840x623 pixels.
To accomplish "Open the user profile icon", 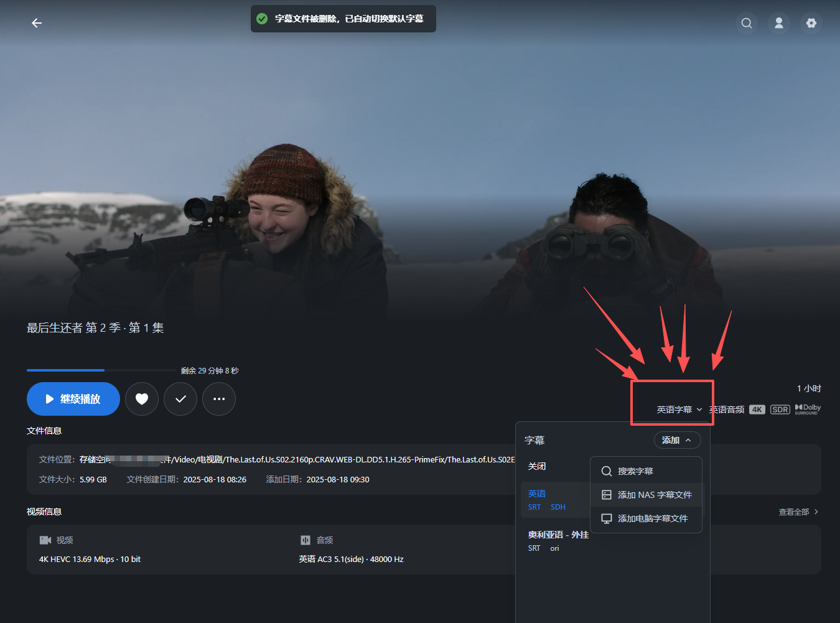I will [x=779, y=23].
